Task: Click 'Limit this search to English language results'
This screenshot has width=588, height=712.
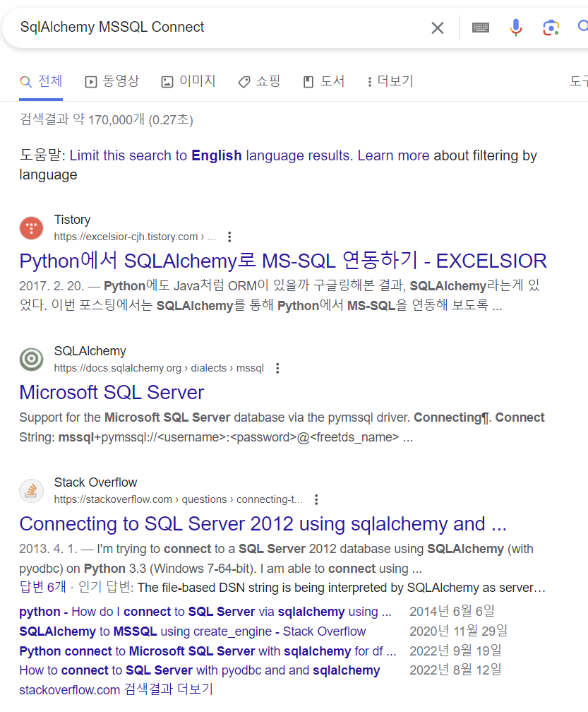Action: 210,155
